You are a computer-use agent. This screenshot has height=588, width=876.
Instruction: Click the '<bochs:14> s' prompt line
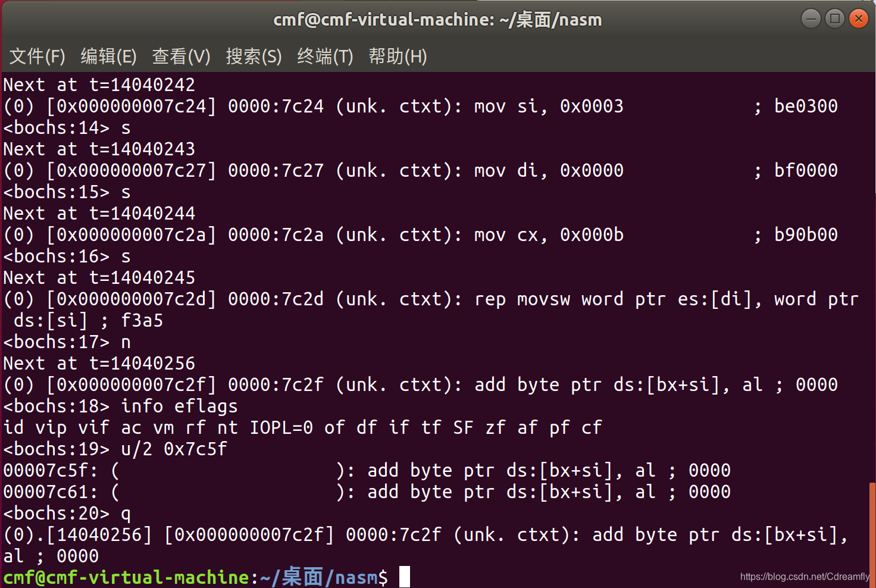pos(67,127)
